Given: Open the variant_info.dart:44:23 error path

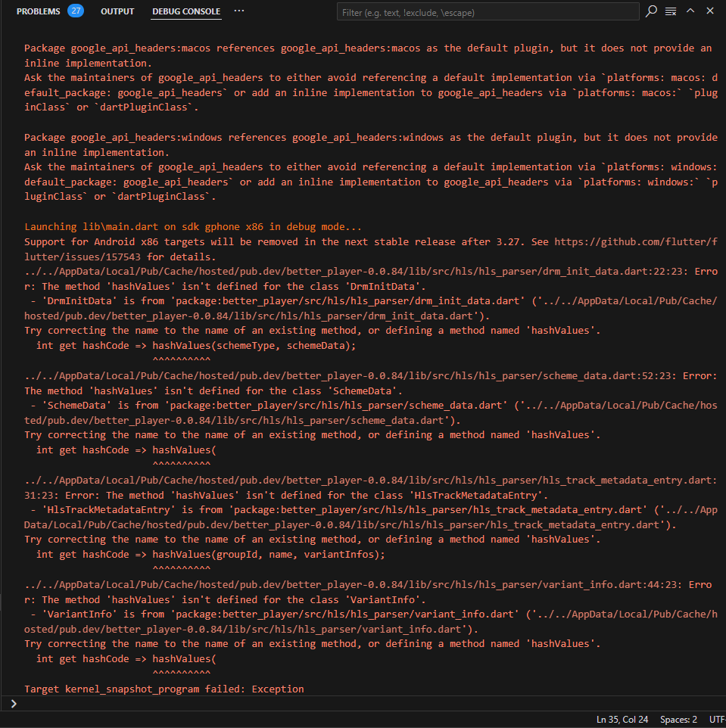Looking at the screenshot, I should 351,585.
